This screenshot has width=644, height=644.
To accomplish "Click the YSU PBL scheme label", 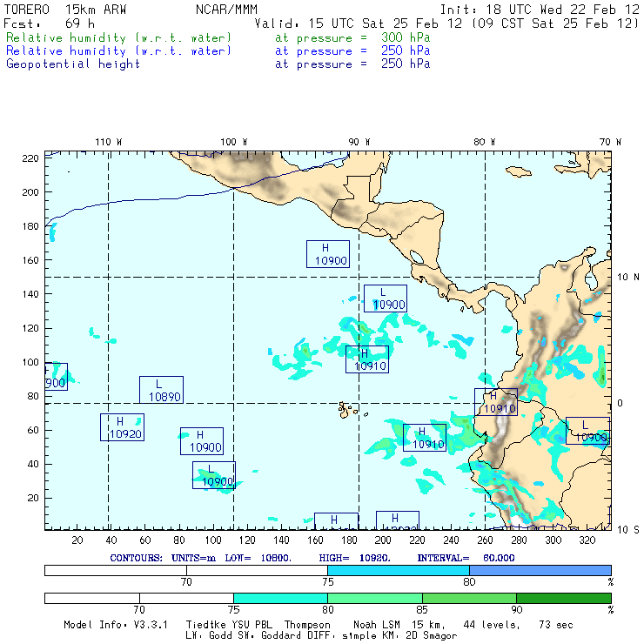I will click(252, 625).
